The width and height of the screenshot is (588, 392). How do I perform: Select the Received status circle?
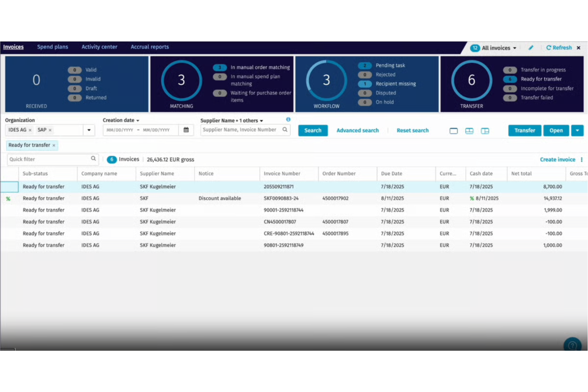[x=36, y=81]
